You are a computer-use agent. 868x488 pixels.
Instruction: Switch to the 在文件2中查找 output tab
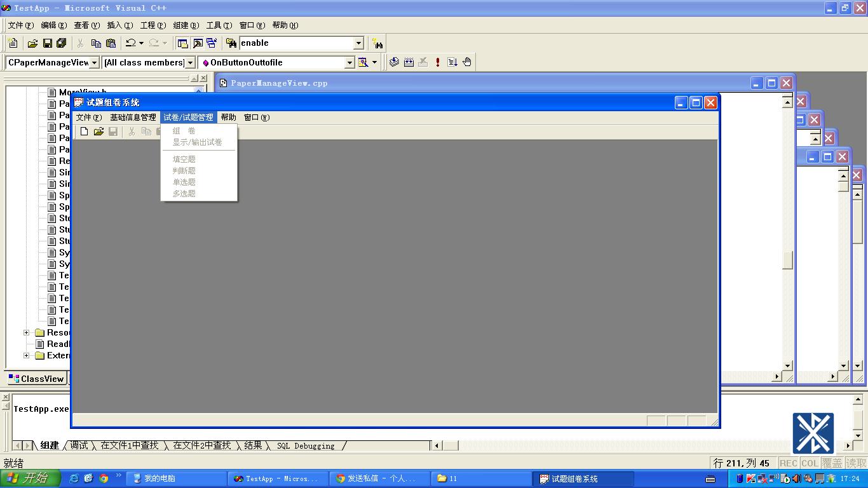coord(202,445)
